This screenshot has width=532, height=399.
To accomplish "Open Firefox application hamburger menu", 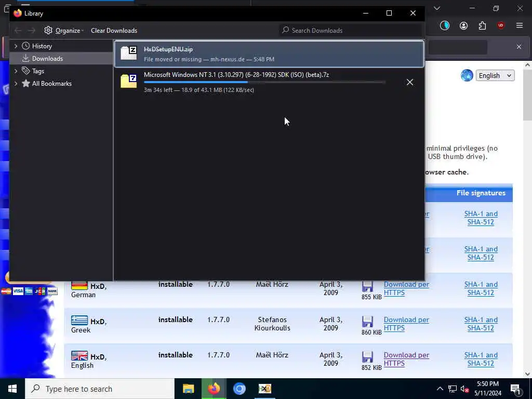I will point(520,25).
